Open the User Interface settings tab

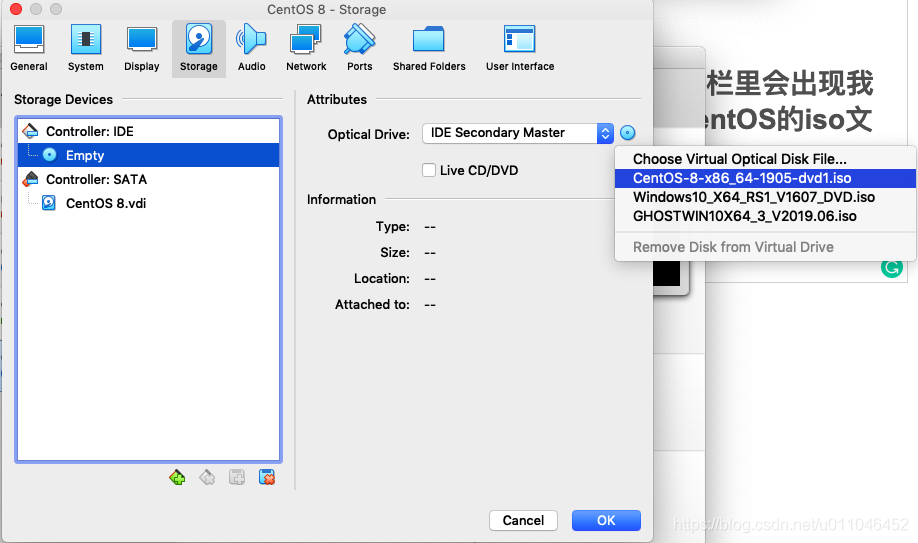[x=520, y=49]
